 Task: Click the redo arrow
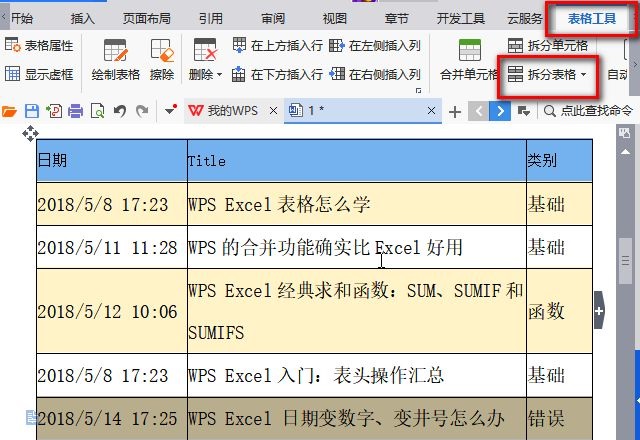(142, 111)
